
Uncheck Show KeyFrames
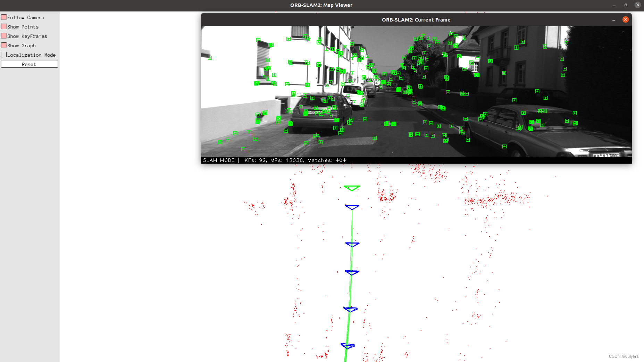(4, 35)
